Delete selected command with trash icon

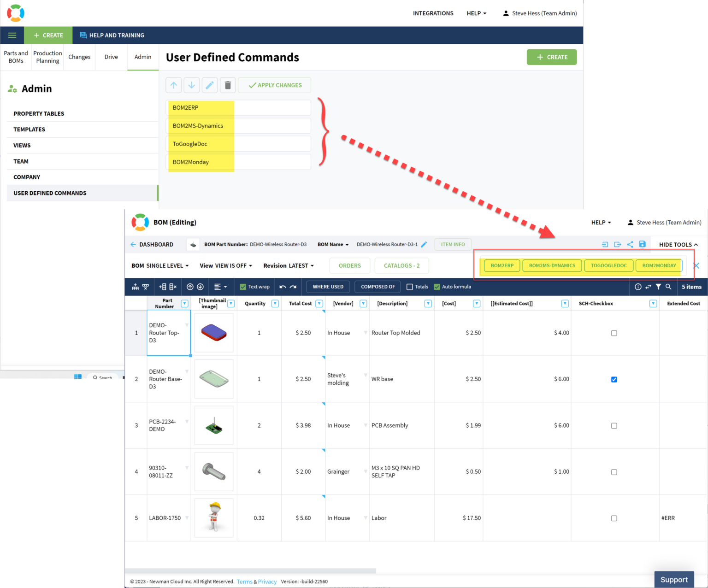[x=228, y=85]
